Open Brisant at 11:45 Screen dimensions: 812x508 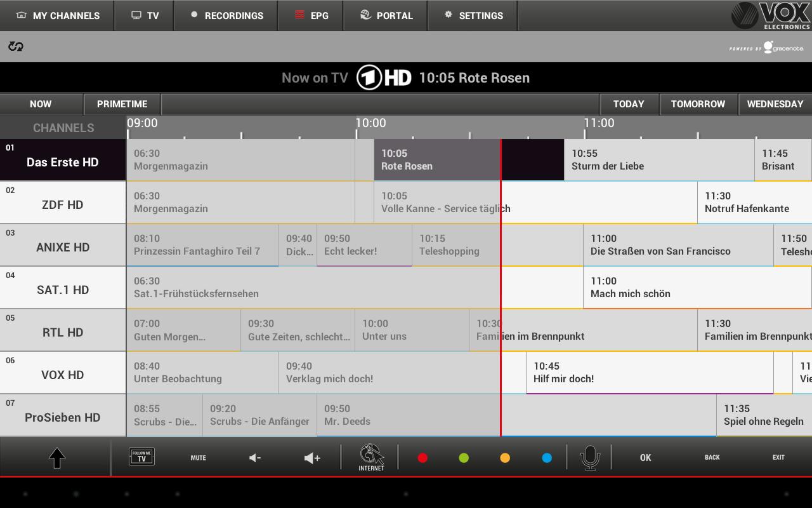(x=783, y=160)
